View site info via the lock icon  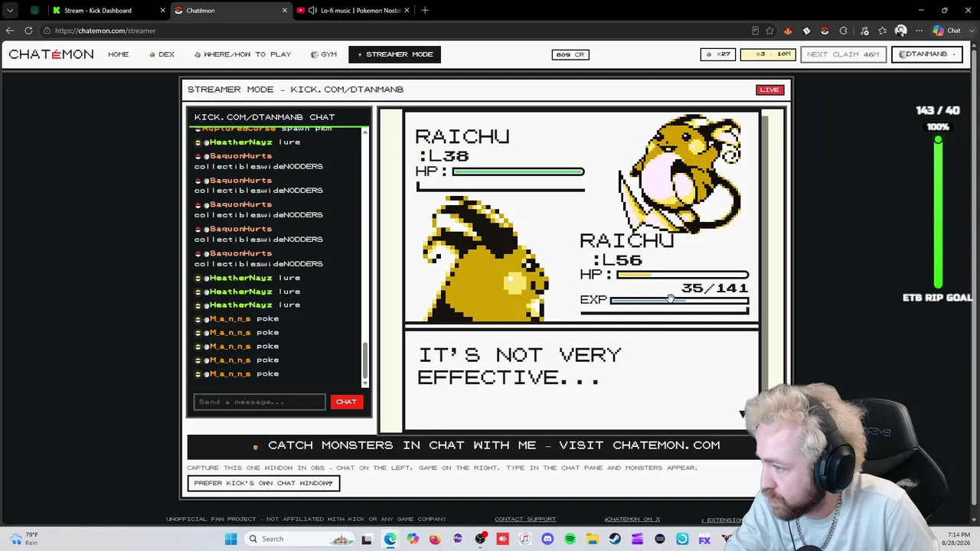(x=47, y=31)
